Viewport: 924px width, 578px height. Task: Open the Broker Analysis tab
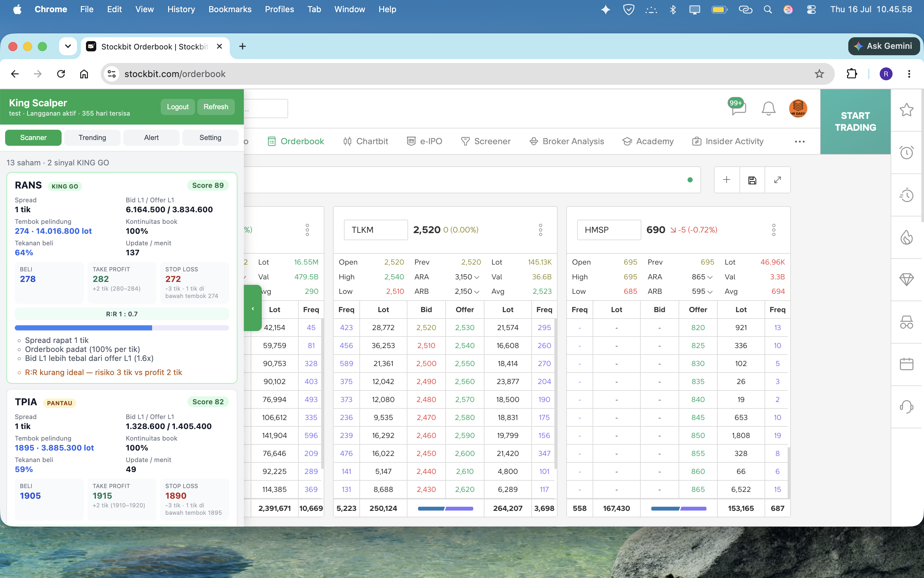[567, 141]
